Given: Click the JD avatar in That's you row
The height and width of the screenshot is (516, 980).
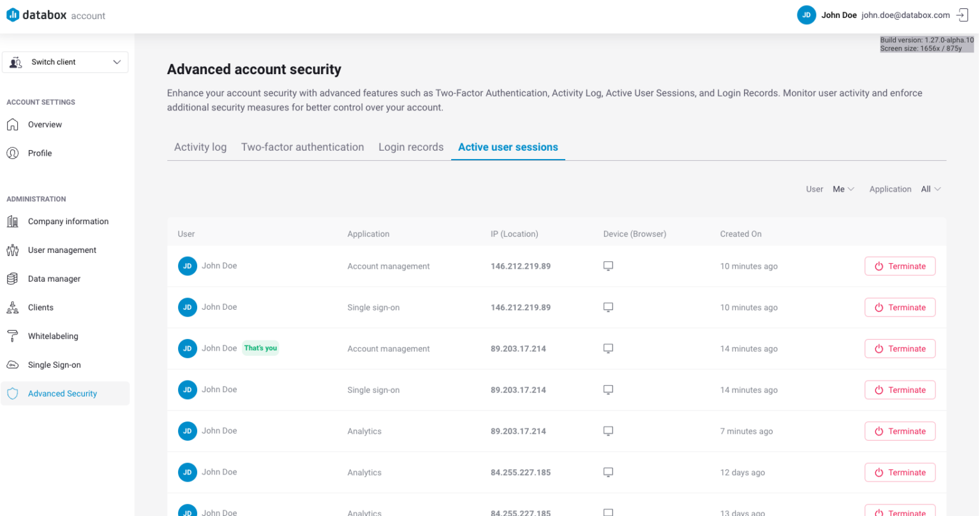Looking at the screenshot, I should pos(188,349).
